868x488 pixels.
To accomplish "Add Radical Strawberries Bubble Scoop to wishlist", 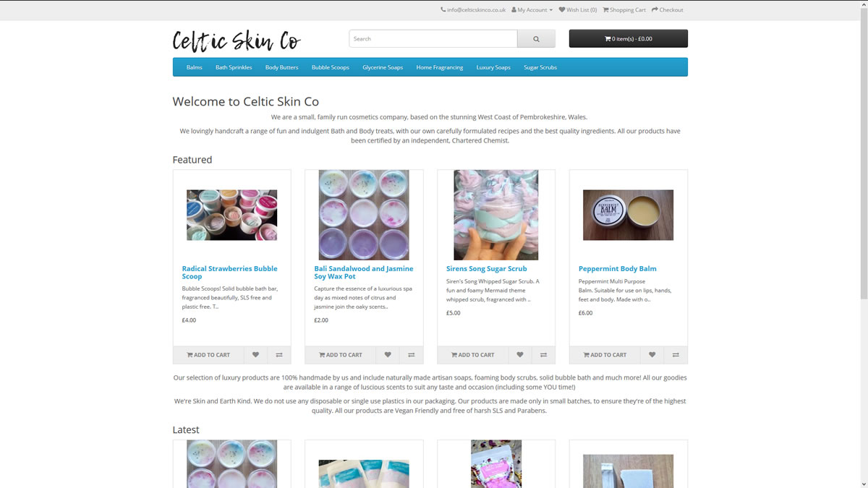I will (x=255, y=355).
